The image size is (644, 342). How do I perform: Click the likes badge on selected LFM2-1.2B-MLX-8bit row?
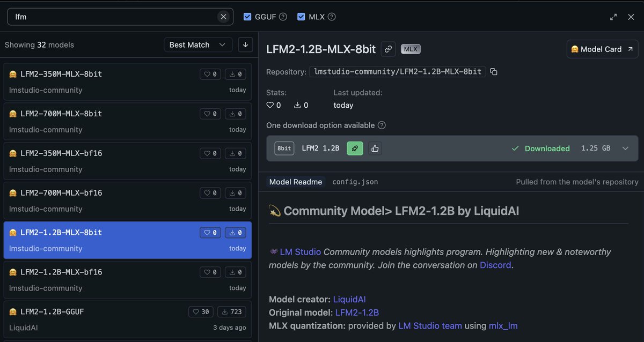point(210,233)
